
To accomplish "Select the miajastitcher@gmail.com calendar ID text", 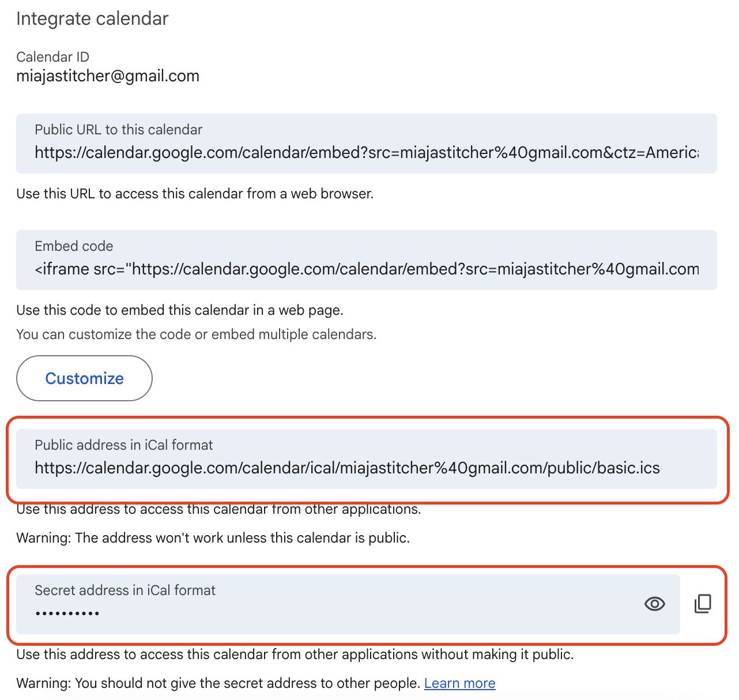I will click(x=108, y=76).
